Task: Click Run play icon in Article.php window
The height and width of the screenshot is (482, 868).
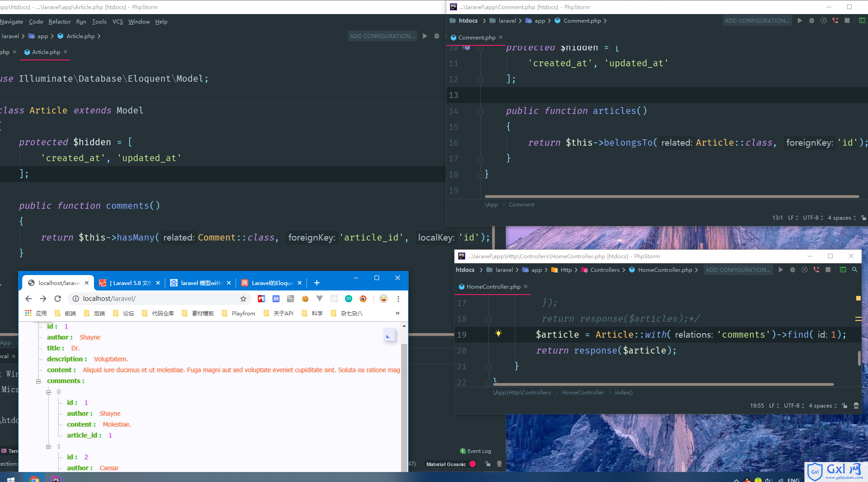Action: point(424,36)
